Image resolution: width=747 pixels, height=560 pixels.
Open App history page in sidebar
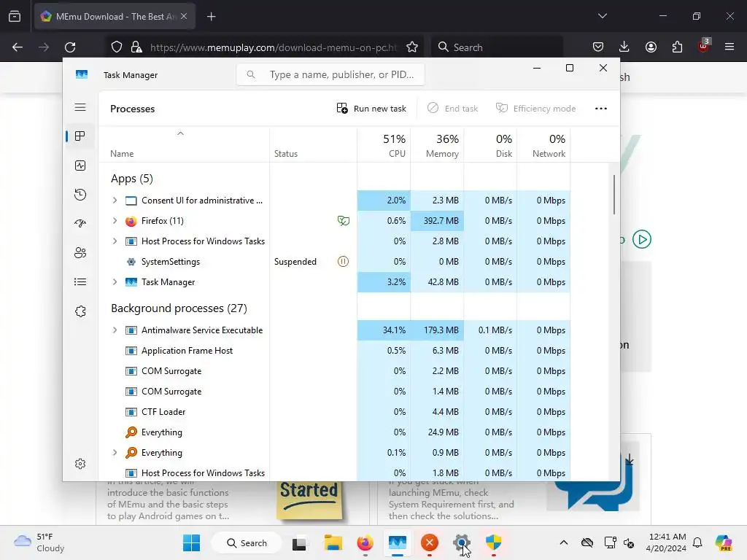80,195
